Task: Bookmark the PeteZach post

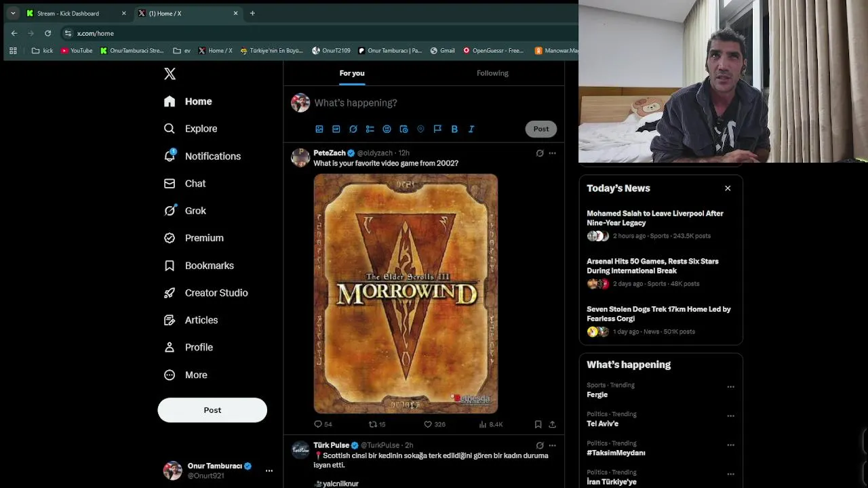Action: (x=538, y=424)
